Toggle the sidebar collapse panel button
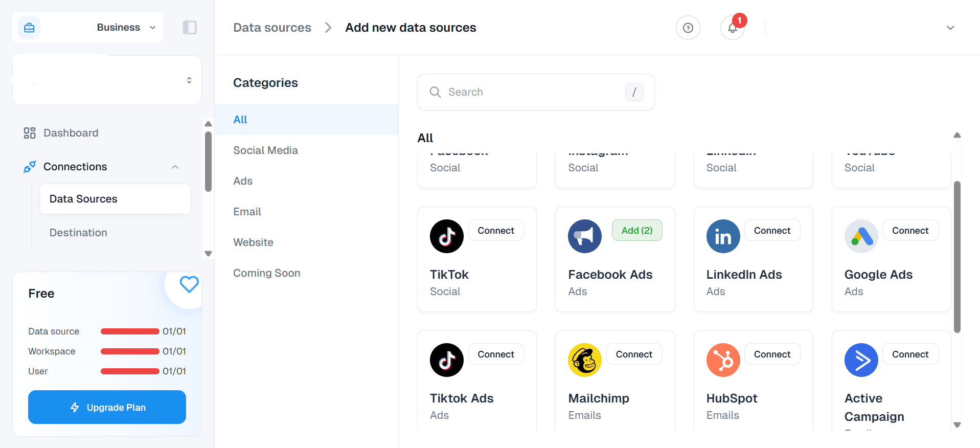Screen dimensions: 980x448 [190, 28]
